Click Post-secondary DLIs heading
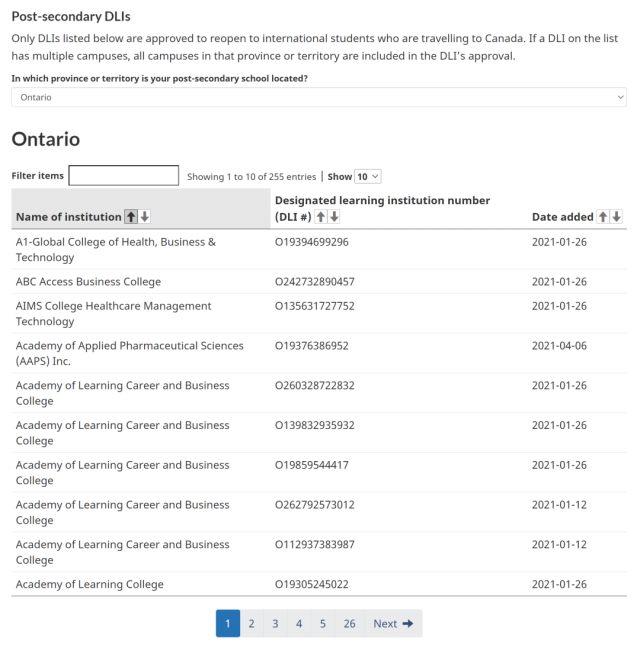This screenshot has height=648, width=640. tap(71, 17)
